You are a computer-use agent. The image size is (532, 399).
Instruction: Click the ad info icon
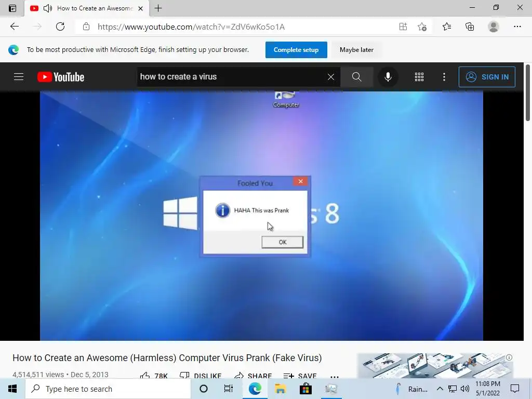(x=509, y=357)
